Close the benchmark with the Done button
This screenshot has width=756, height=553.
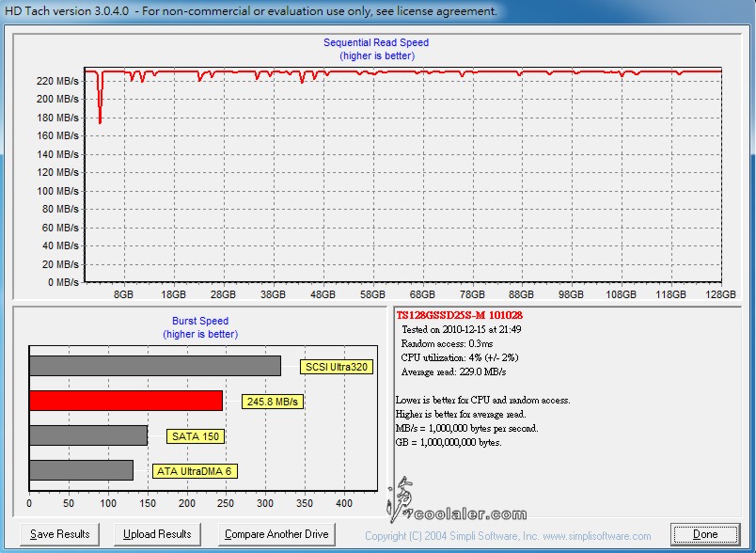pyautogui.click(x=705, y=534)
